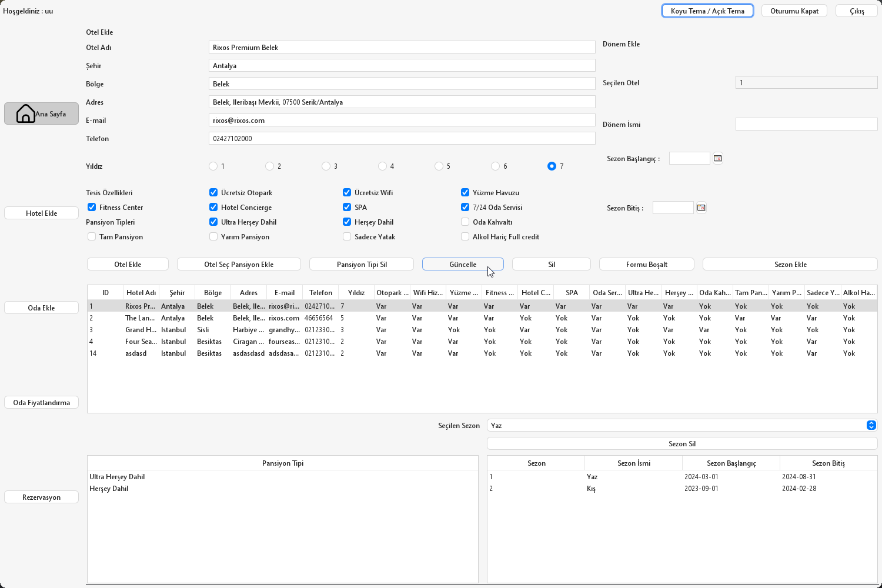This screenshot has height=588, width=882.
Task: Select the 5 star radio button
Action: (439, 166)
